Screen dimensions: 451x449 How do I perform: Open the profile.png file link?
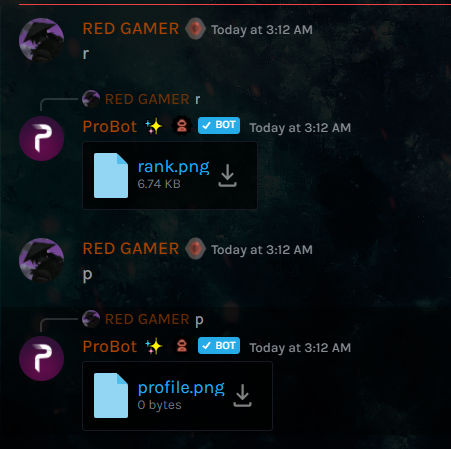pos(181,387)
